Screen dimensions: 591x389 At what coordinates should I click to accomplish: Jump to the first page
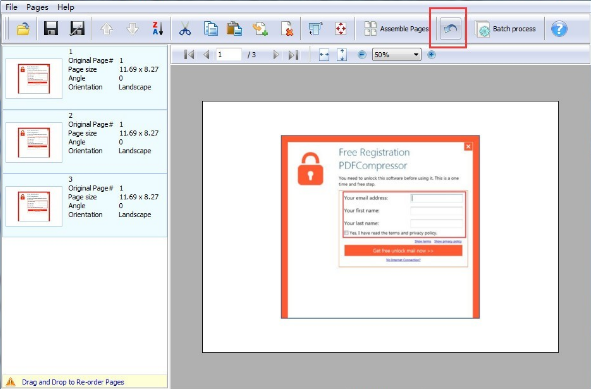point(189,55)
